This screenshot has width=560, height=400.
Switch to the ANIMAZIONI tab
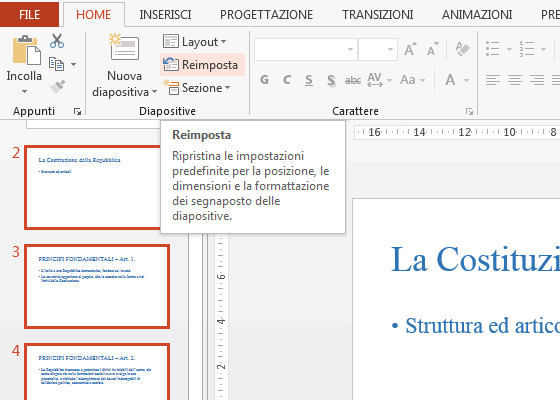pos(477,15)
